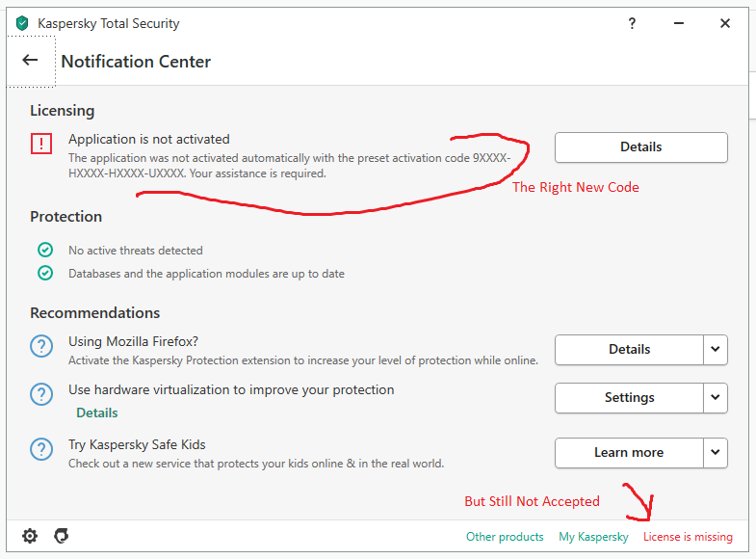The height and width of the screenshot is (559, 756).
Task: Click Details button for the Firefox extension
Action: (x=629, y=349)
